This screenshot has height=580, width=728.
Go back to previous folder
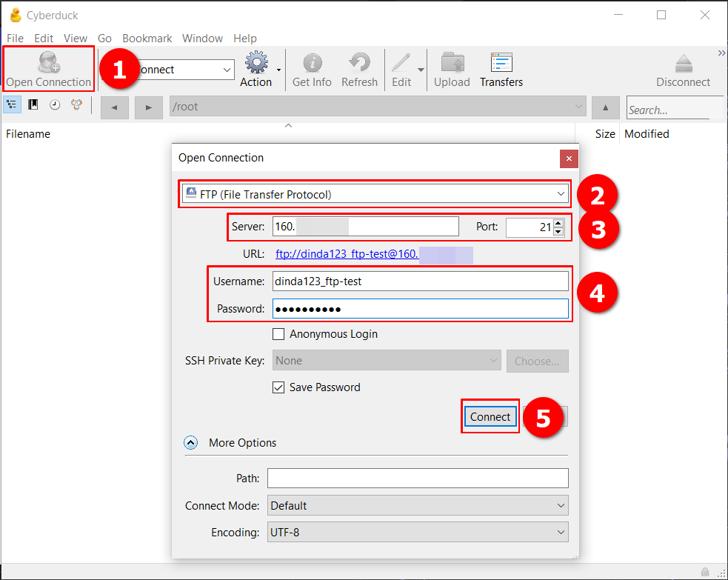tap(114, 107)
